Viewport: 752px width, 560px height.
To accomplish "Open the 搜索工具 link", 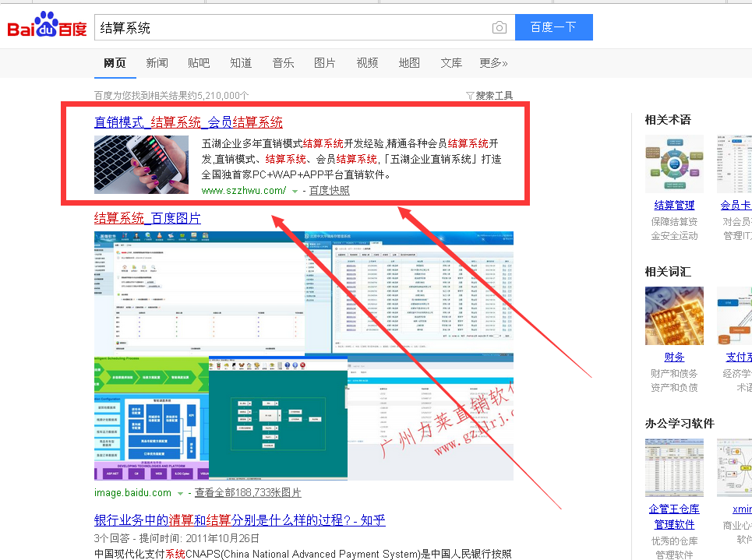I will [494, 96].
